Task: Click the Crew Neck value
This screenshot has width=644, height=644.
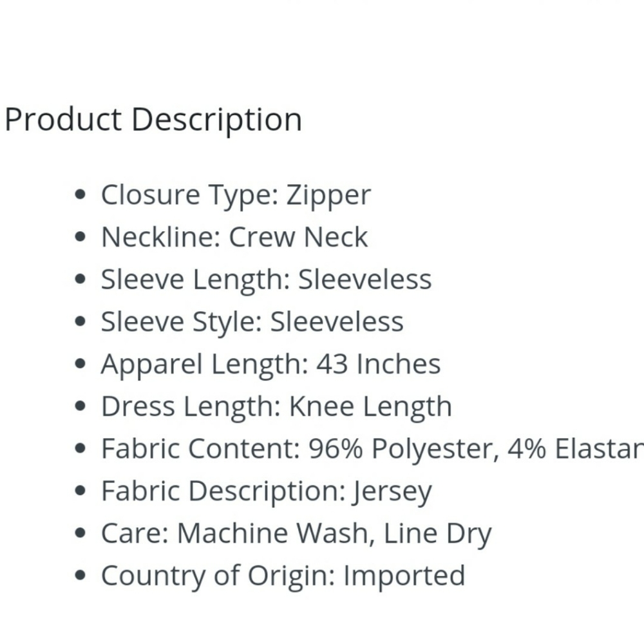Action: pyautogui.click(x=298, y=238)
